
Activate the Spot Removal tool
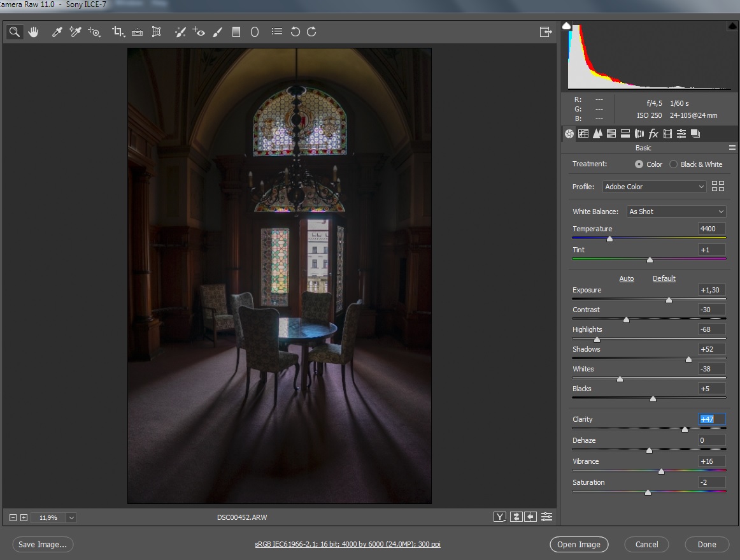(x=180, y=32)
